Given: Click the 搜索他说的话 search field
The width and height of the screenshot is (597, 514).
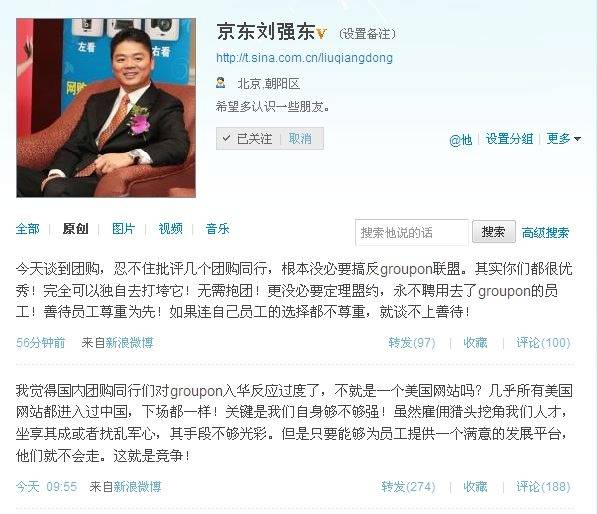Looking at the screenshot, I should click(x=412, y=232).
